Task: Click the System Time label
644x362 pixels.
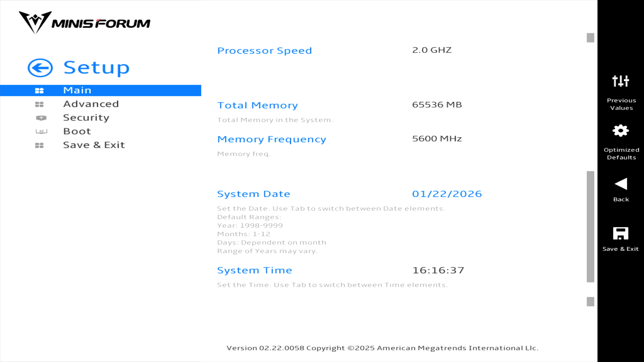Action: click(255, 270)
